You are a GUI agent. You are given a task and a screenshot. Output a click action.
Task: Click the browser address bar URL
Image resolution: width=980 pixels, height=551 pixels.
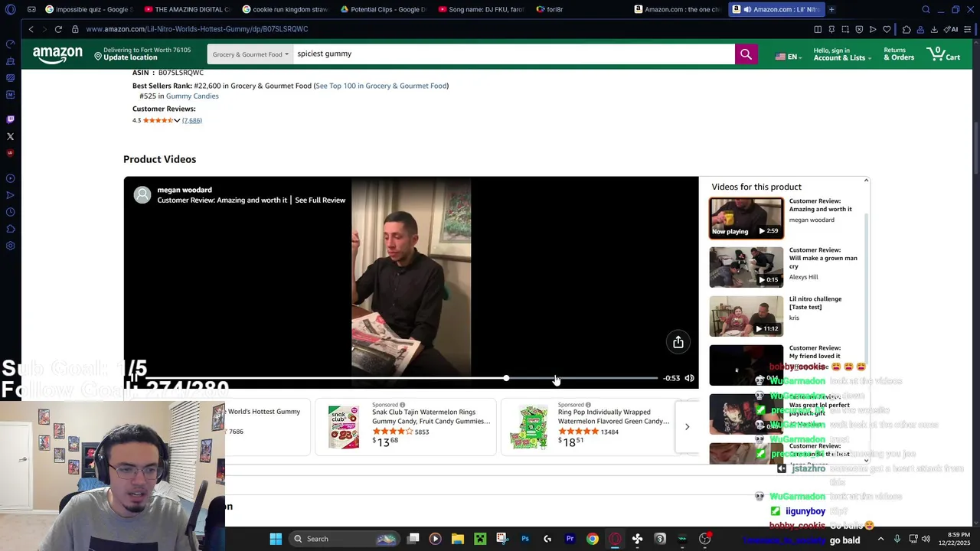point(197,29)
